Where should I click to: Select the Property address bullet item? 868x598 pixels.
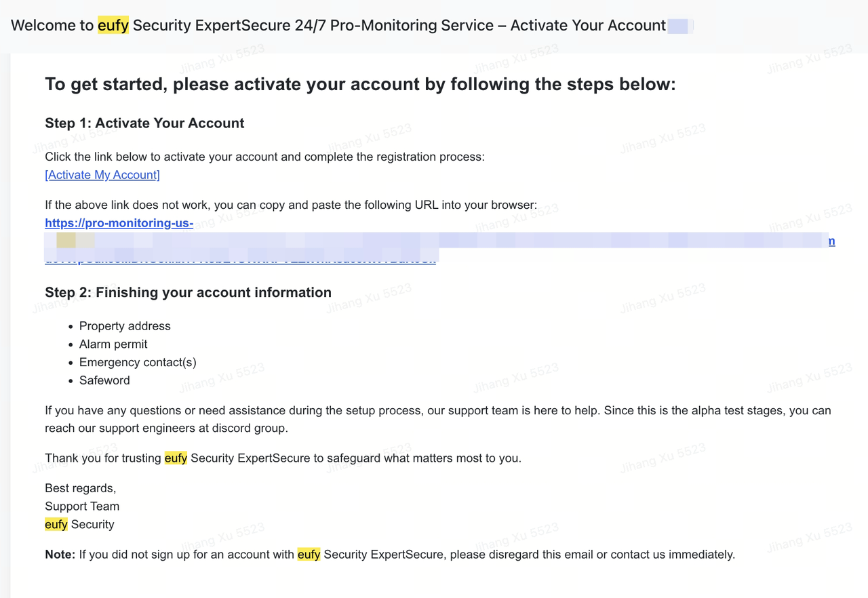coord(125,326)
